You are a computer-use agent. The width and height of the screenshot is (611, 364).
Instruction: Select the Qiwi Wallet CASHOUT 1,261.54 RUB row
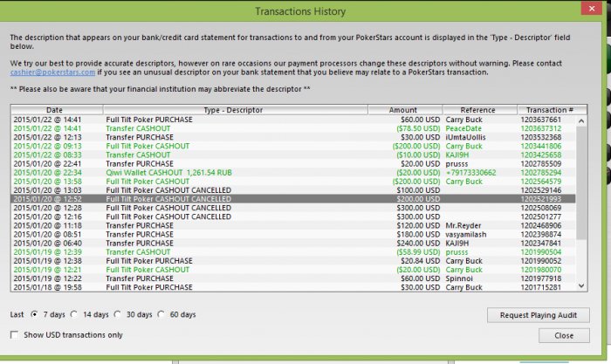coord(293,173)
